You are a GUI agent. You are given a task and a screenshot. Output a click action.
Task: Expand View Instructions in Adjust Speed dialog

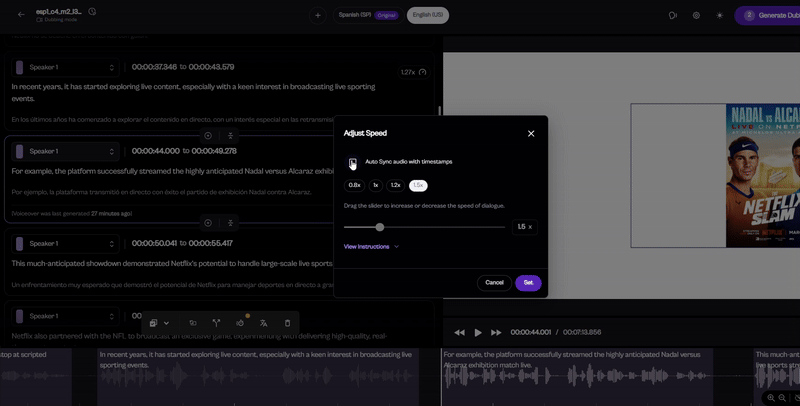click(x=371, y=246)
